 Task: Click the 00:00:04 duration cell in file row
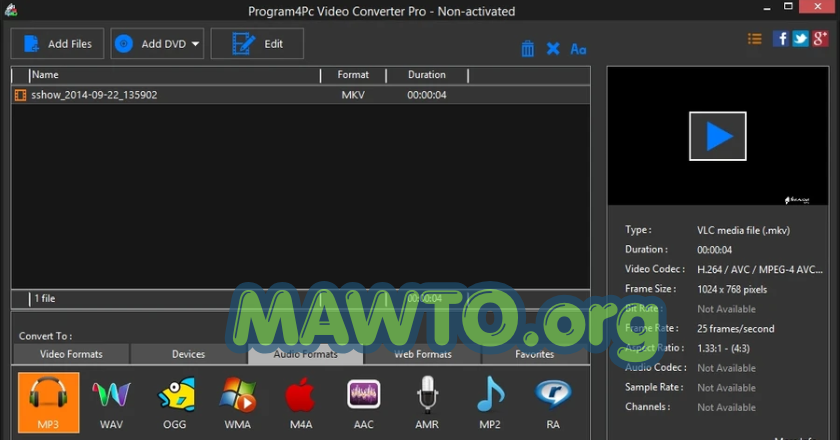point(426,95)
